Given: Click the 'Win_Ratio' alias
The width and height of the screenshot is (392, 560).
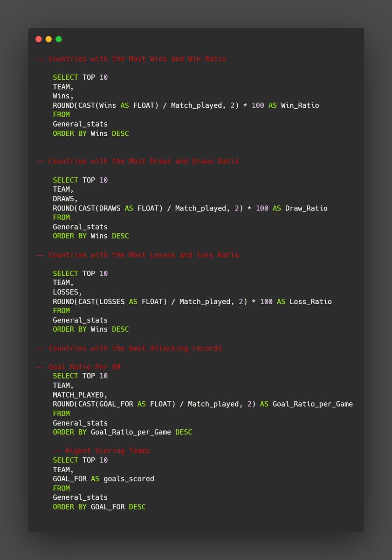Looking at the screenshot, I should click(x=300, y=105).
